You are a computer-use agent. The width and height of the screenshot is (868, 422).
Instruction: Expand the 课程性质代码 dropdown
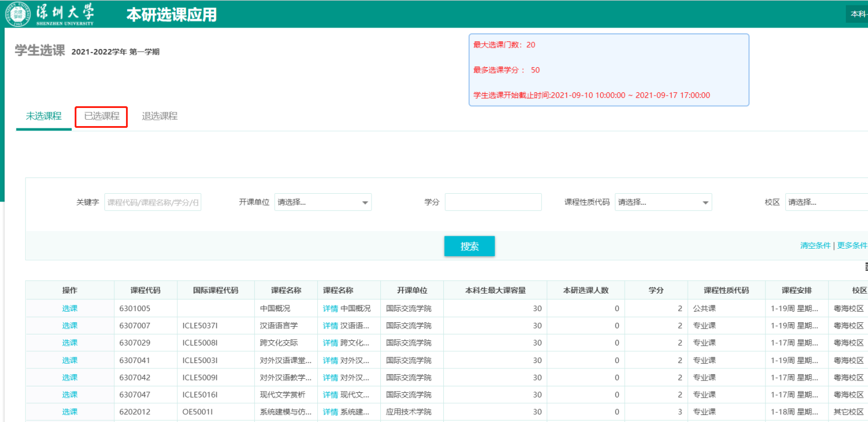pyautogui.click(x=663, y=203)
